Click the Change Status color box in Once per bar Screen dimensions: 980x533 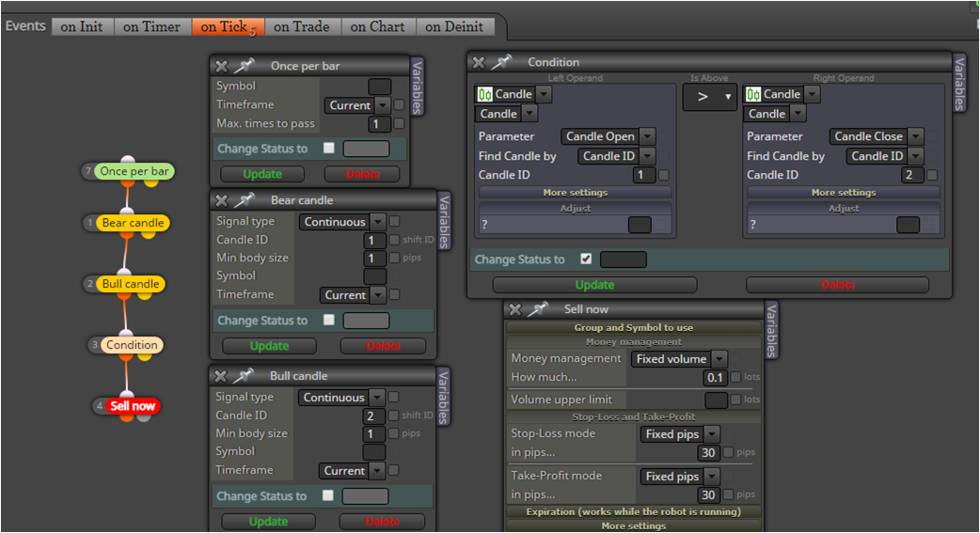(366, 149)
